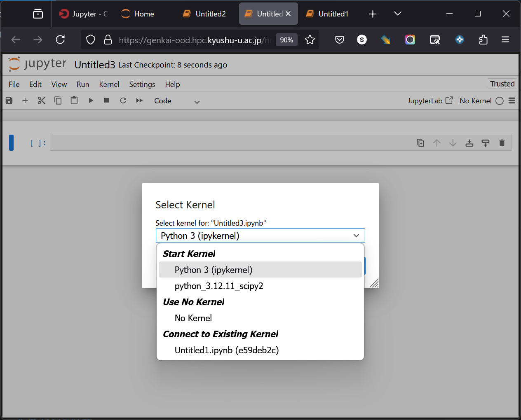Click the No Kernel name in the toolbar
Image resolution: width=521 pixels, height=420 pixels.
[475, 101]
